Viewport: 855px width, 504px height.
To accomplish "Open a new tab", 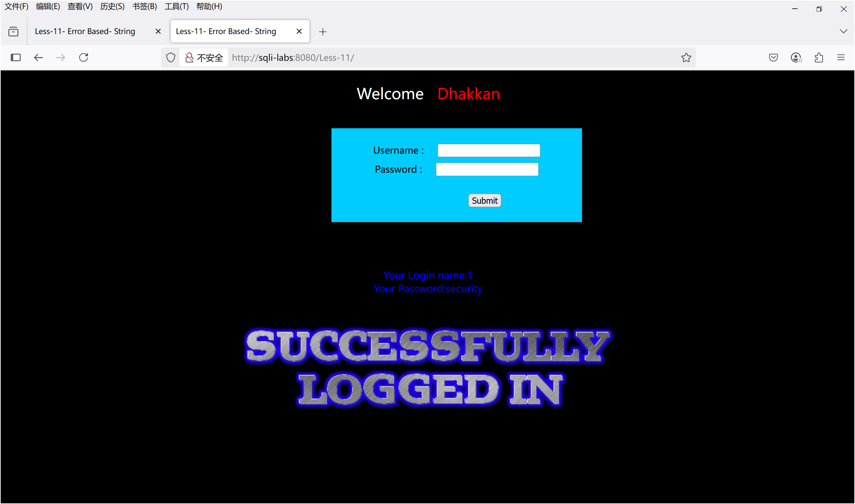I will 323,32.
